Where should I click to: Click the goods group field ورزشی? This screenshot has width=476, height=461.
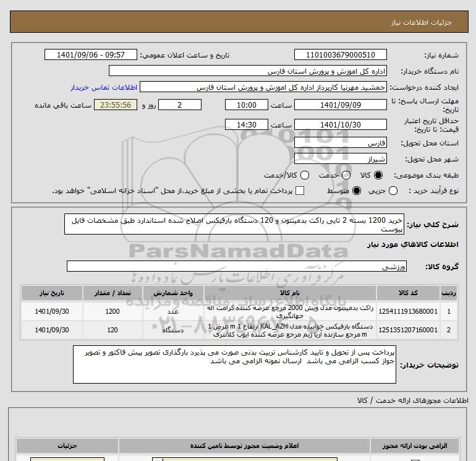pyautogui.click(x=237, y=266)
